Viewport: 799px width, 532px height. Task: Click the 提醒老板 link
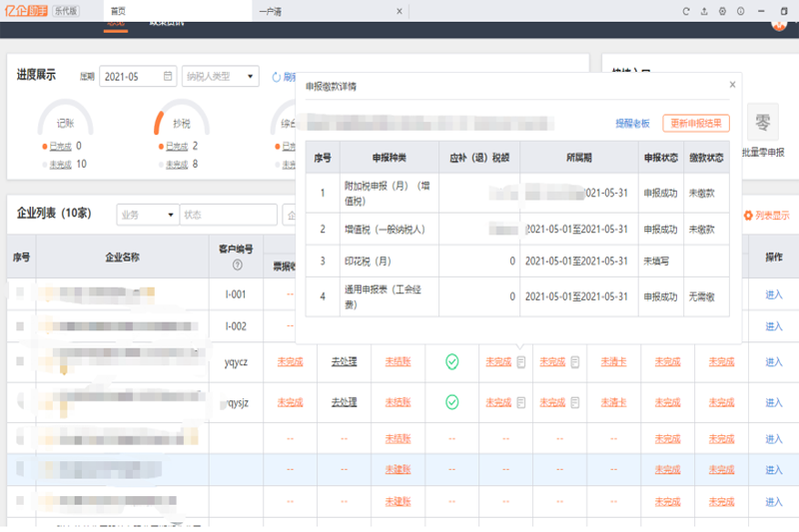point(632,123)
